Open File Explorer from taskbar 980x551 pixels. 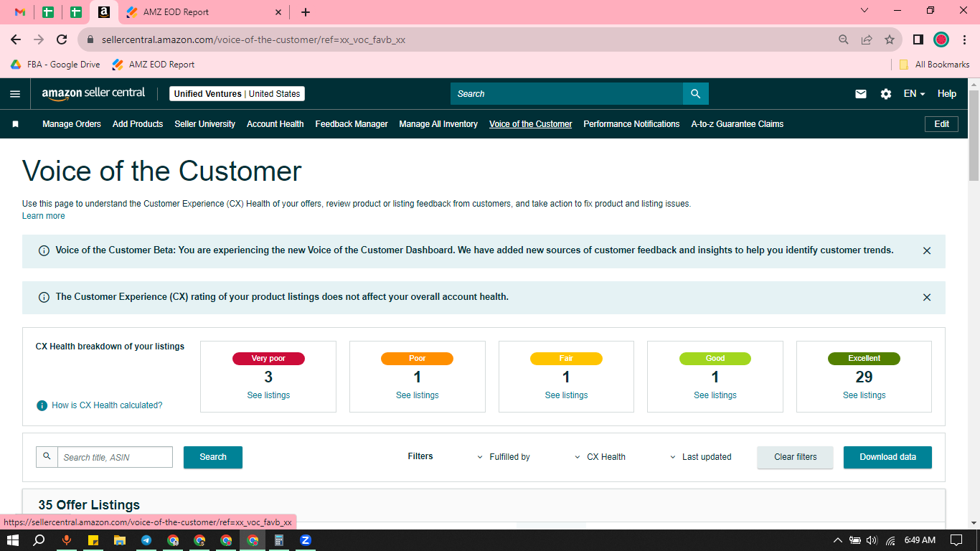coord(120,540)
